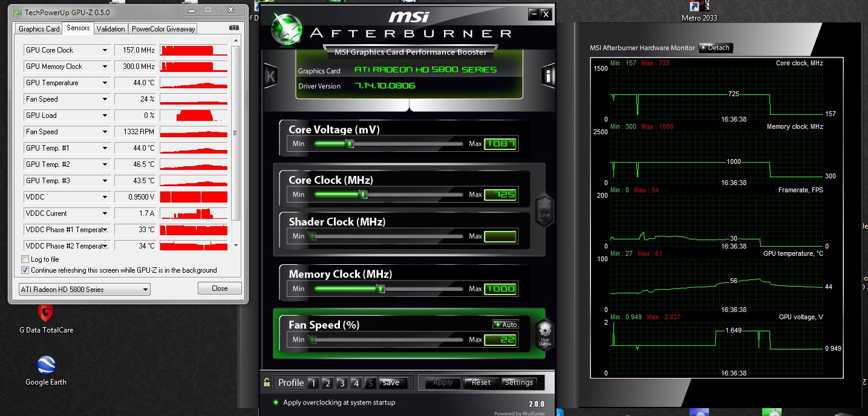Click the Core Clock slider handle
868x416 pixels.
[x=363, y=195]
